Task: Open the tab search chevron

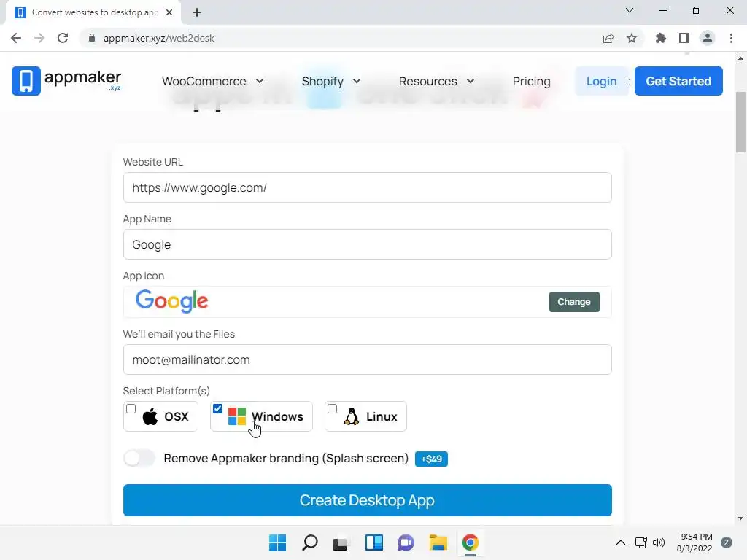Action: tap(630, 10)
